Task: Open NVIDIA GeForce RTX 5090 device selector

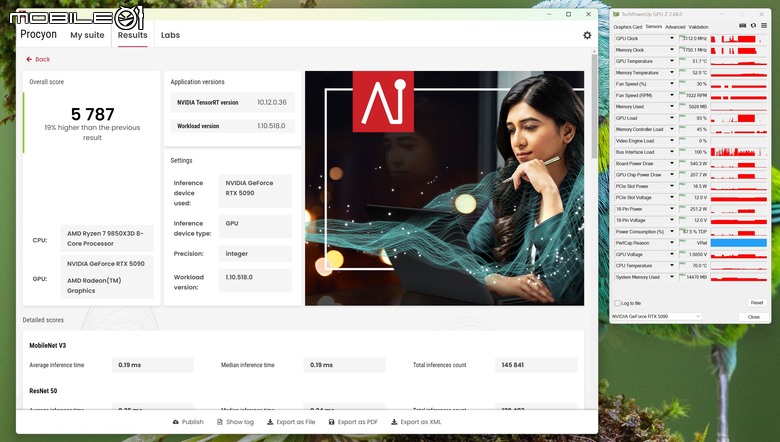Action: (656, 317)
